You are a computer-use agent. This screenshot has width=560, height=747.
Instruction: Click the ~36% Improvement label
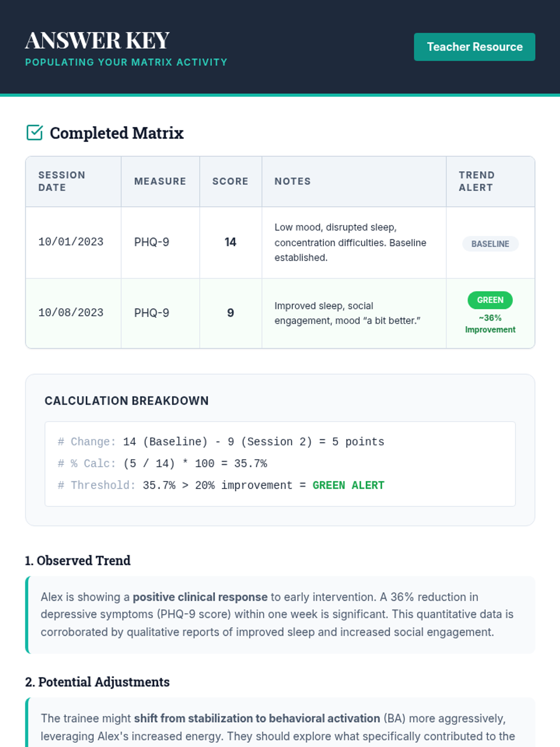coord(490,324)
